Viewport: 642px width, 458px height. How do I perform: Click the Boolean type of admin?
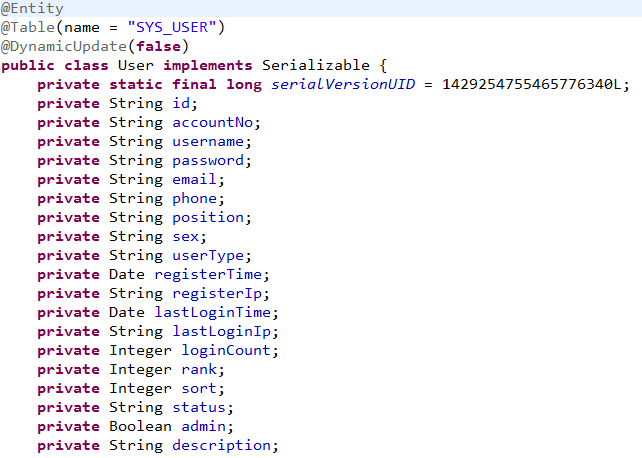[x=140, y=426]
